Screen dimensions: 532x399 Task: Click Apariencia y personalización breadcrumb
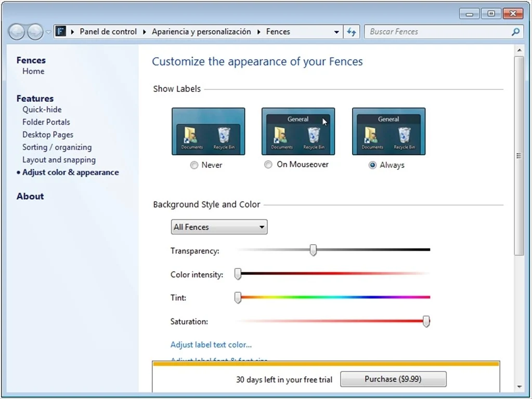click(x=202, y=32)
